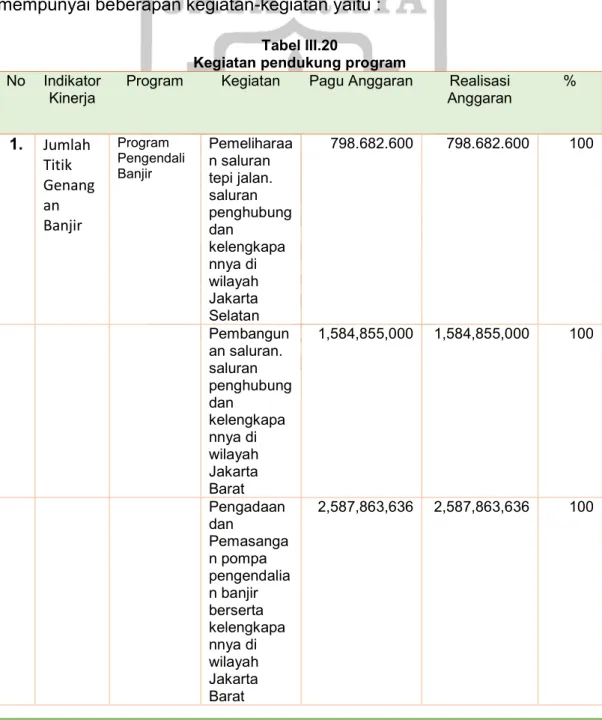Click the 'Pembangunan saluran' Jakarta Barat cell
Screen dimensions: 602x720
pos(250,411)
